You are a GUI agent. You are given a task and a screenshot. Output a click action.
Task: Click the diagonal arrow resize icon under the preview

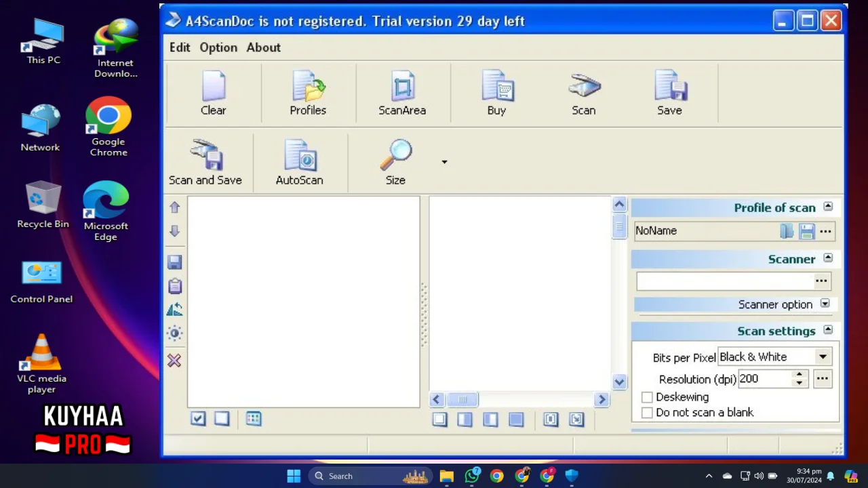(576, 420)
